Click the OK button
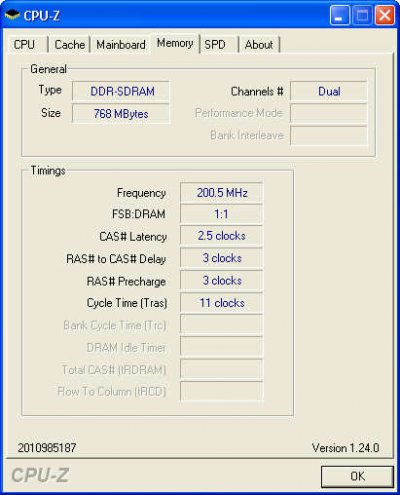 pyautogui.click(x=357, y=476)
